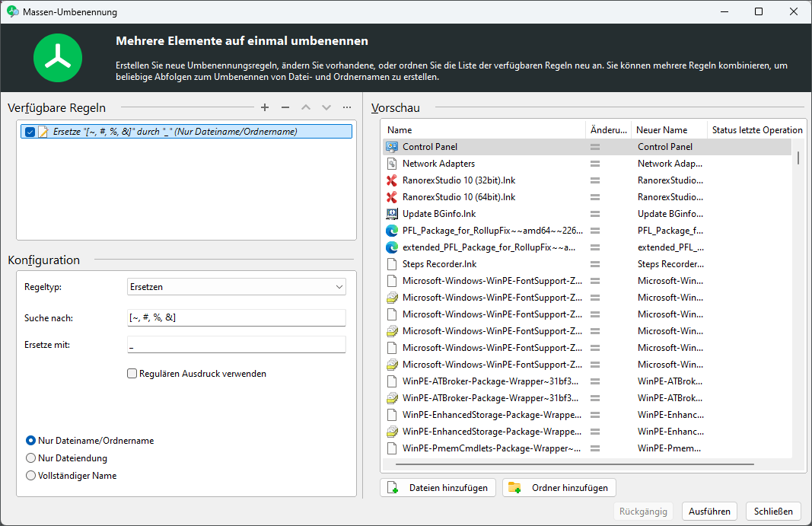Click the Ersetze mit input field

tap(237, 345)
